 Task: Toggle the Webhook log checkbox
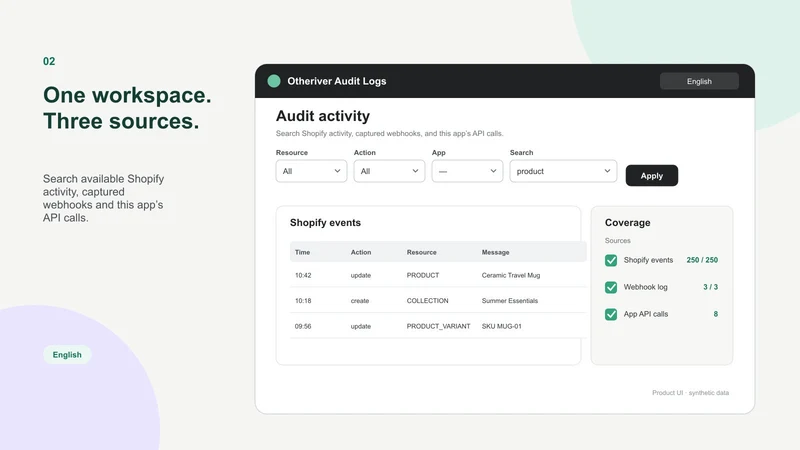pyautogui.click(x=611, y=287)
